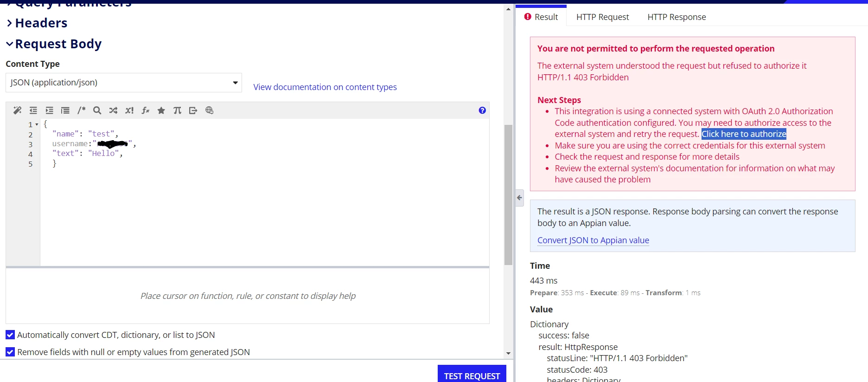Switch to the Result tab
The width and height of the screenshot is (868, 382).
point(541,17)
